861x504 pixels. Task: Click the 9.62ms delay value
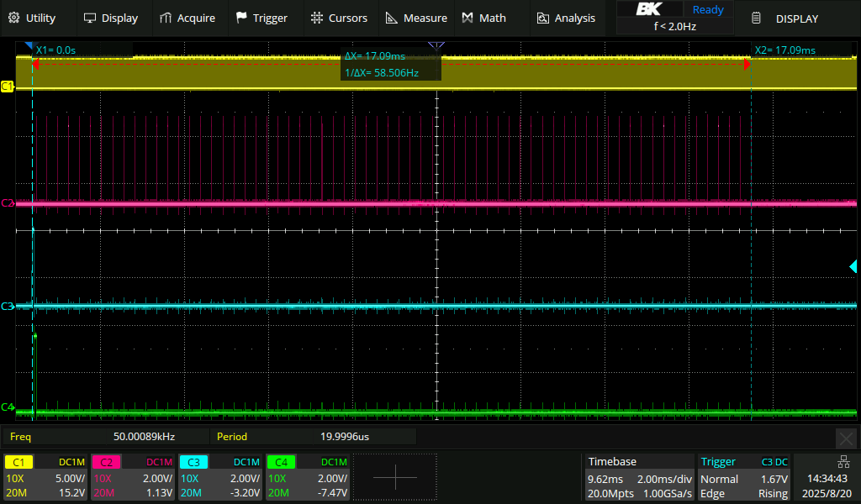pyautogui.click(x=605, y=479)
